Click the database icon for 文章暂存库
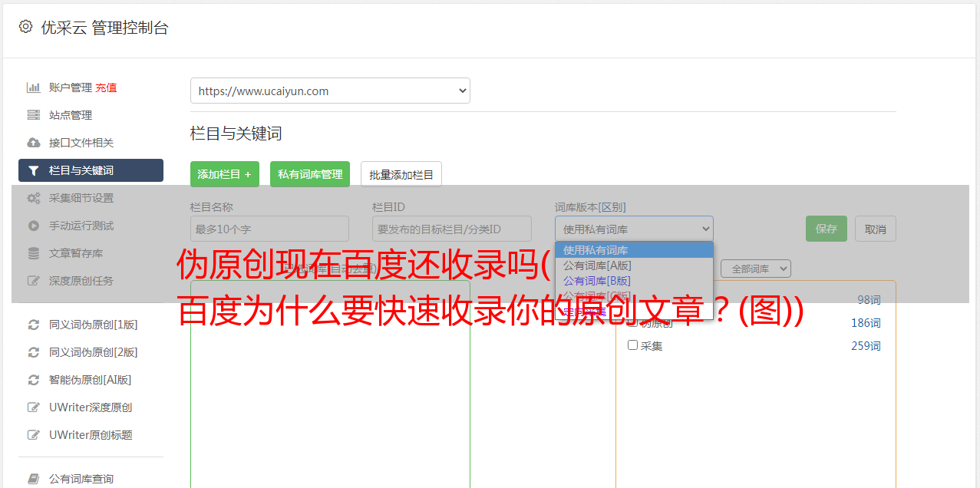 [x=34, y=253]
